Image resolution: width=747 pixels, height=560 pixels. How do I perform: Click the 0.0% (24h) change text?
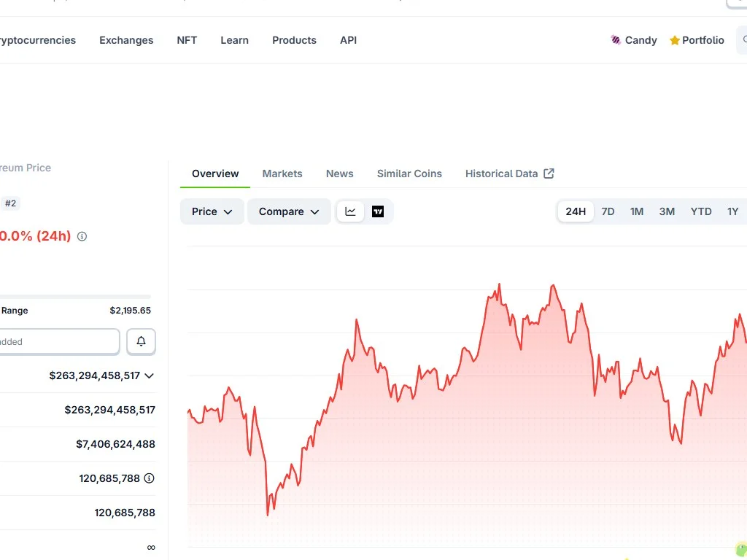(35, 236)
